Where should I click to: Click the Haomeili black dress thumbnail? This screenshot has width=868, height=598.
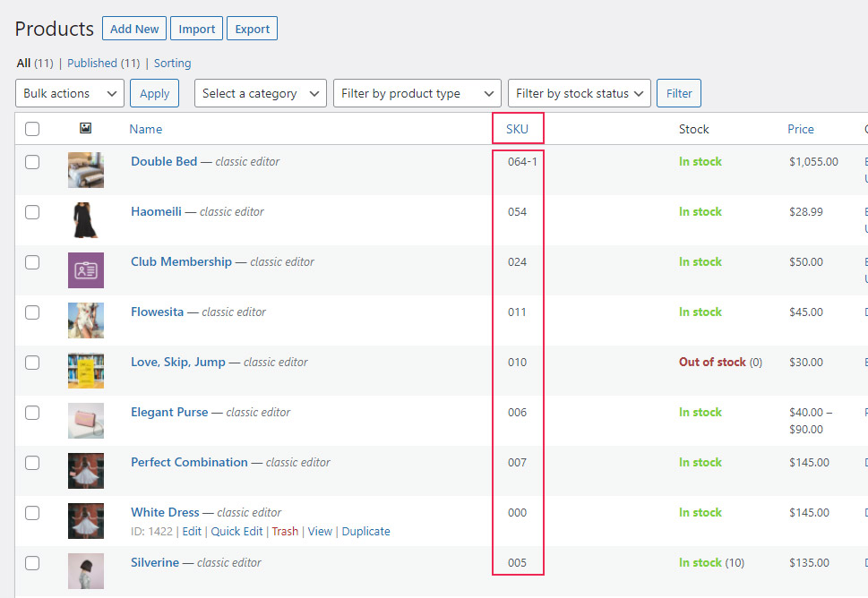click(x=86, y=220)
